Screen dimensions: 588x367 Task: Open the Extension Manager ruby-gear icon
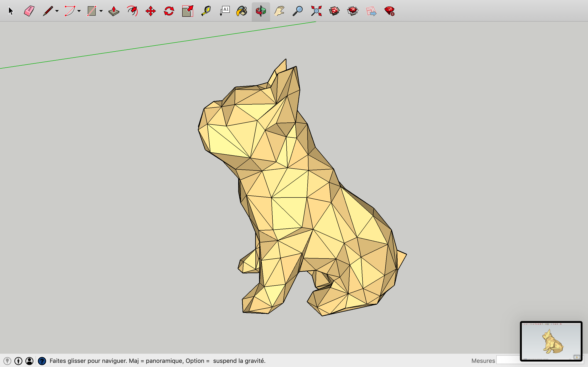[x=389, y=11]
